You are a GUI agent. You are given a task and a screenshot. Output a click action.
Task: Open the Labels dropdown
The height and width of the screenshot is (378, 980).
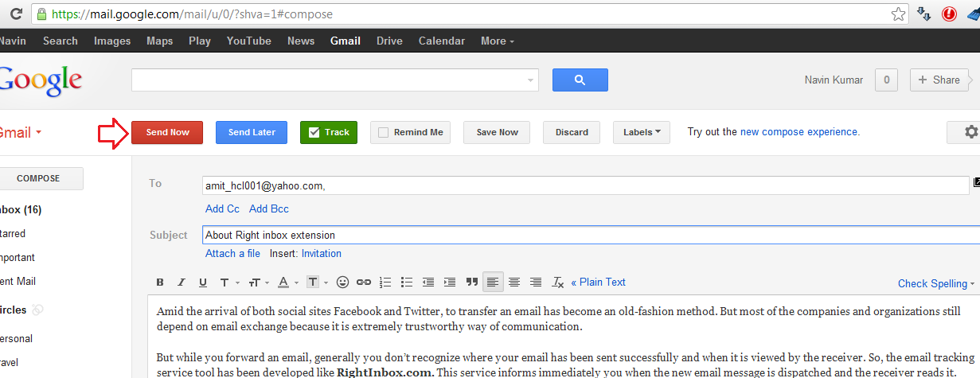click(x=642, y=132)
